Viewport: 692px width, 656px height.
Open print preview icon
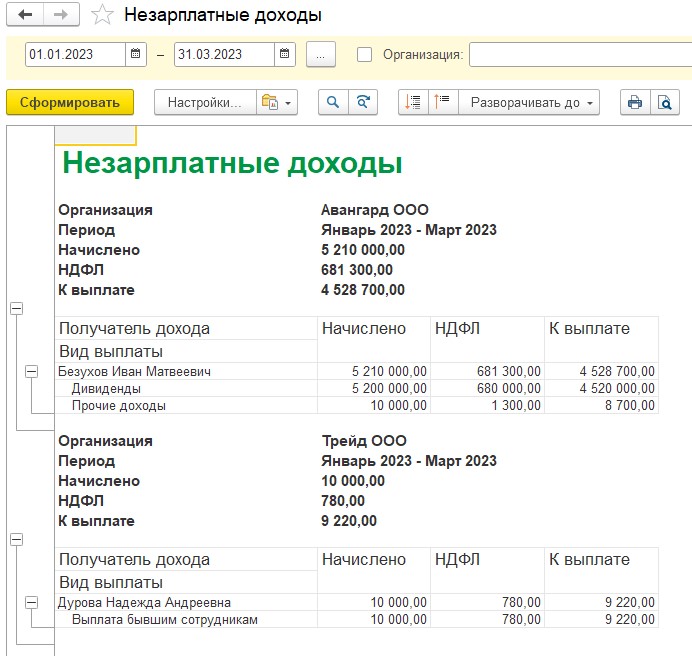coord(665,102)
